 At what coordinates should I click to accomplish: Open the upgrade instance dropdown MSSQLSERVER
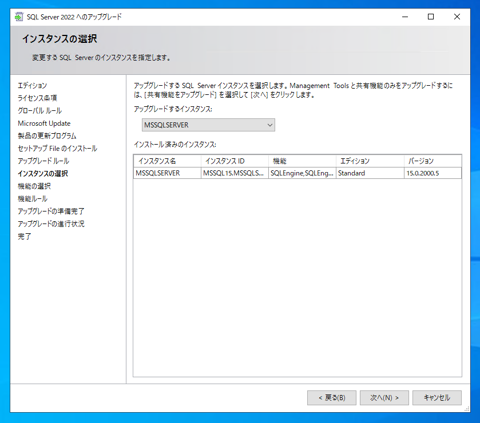(208, 125)
